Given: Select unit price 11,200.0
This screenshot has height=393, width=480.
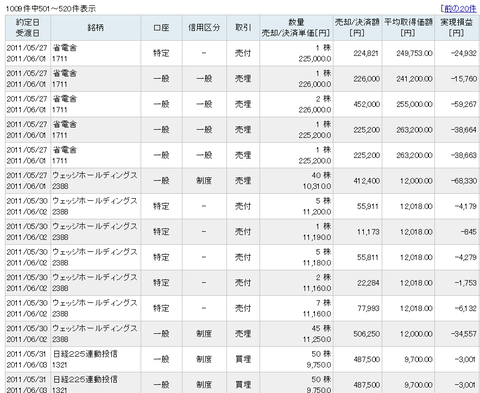Looking at the screenshot, I should [317, 212].
